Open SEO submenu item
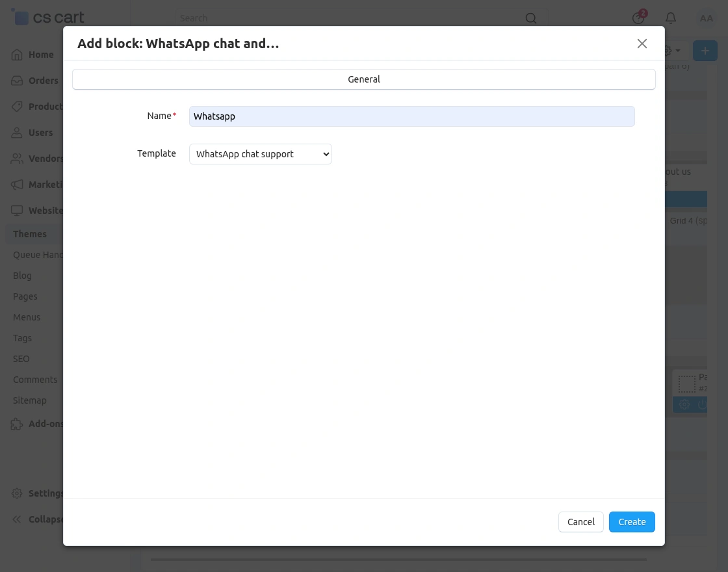The width and height of the screenshot is (728, 572). [21, 359]
